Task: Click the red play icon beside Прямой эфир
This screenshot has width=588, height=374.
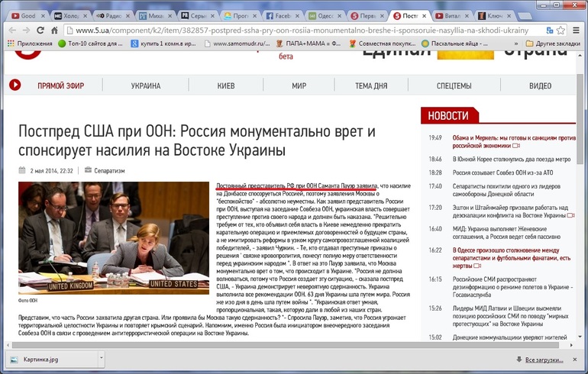Action: point(15,86)
